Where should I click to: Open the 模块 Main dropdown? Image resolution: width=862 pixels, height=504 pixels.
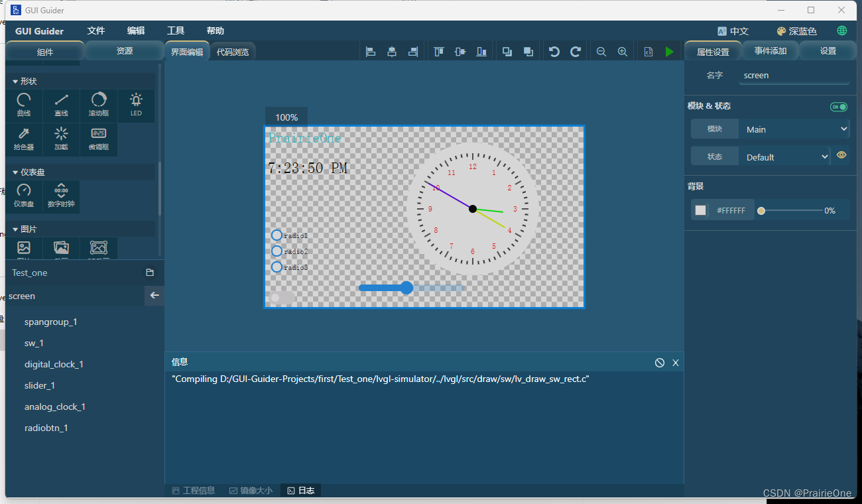pyautogui.click(x=794, y=129)
